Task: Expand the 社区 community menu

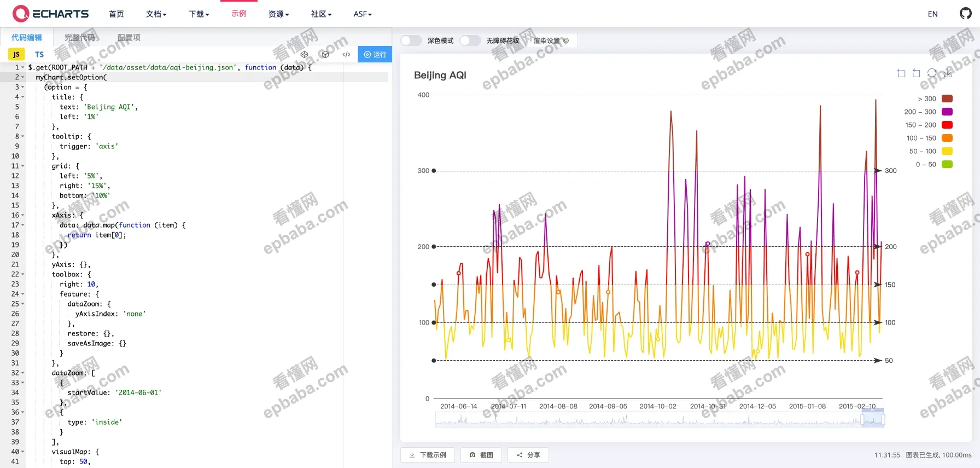Action: [x=322, y=14]
